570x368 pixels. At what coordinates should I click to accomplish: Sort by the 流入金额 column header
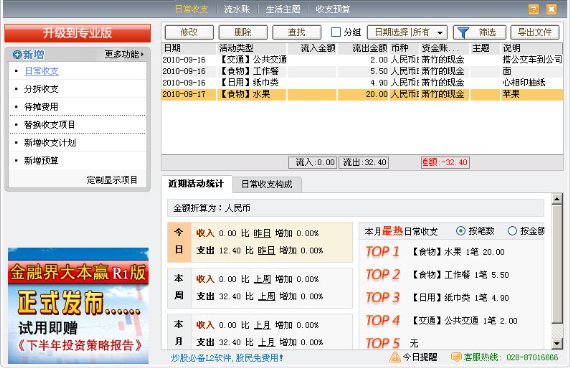coord(312,48)
